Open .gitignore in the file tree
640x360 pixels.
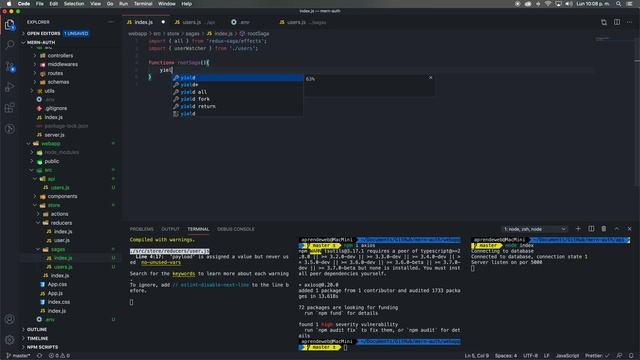(56, 109)
